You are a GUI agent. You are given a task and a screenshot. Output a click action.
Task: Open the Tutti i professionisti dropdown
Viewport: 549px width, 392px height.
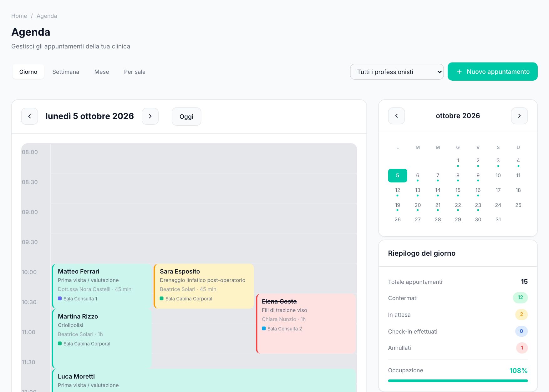397,72
